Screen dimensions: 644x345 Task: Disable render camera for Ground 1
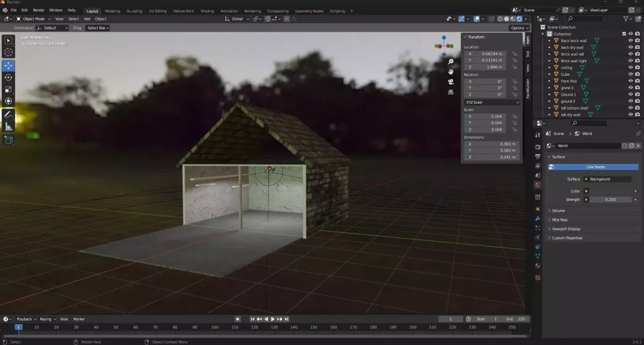(x=637, y=95)
